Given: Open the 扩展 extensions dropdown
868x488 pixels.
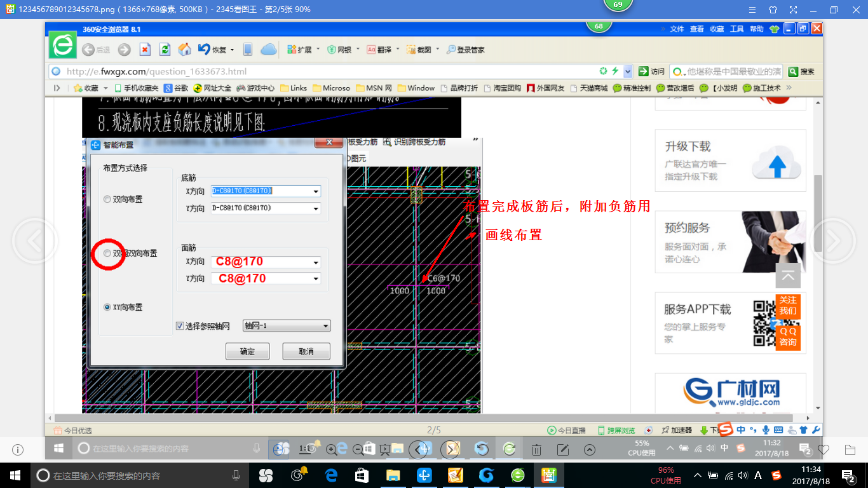Looking at the screenshot, I should (303, 50).
